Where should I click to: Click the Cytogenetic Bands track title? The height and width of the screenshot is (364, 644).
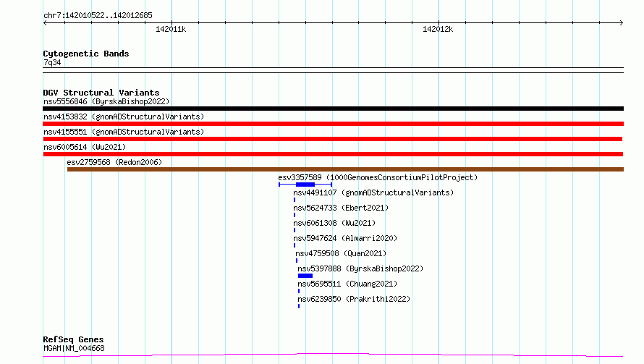[x=86, y=54]
